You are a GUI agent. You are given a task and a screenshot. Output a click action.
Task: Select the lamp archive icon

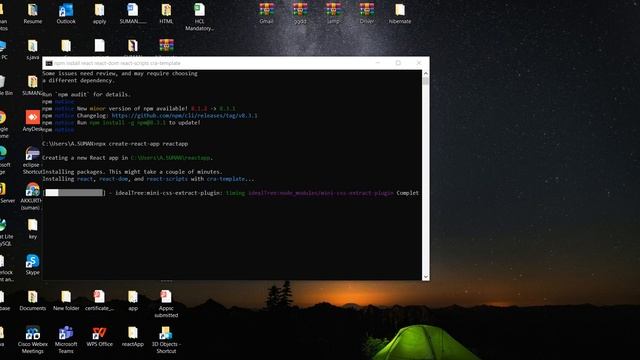[333, 14]
